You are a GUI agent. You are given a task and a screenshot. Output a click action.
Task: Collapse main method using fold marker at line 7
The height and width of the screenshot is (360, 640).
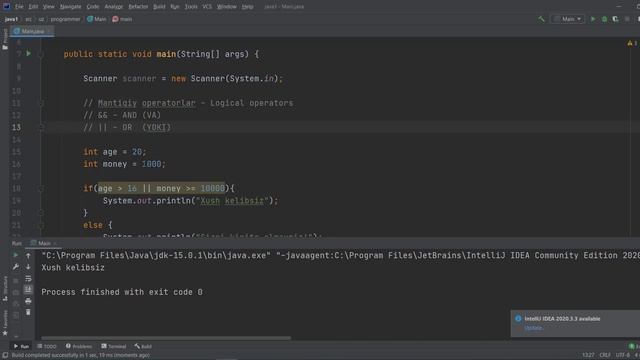[41, 54]
